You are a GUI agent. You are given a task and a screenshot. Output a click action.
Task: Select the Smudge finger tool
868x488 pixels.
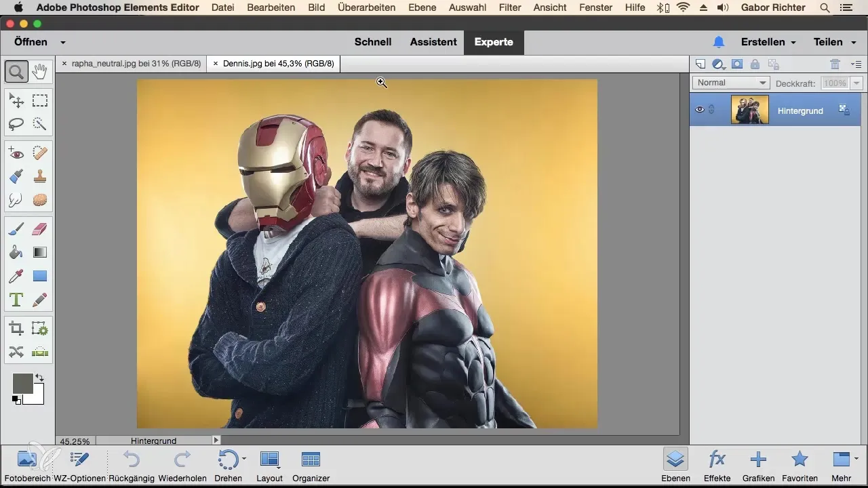(16, 200)
